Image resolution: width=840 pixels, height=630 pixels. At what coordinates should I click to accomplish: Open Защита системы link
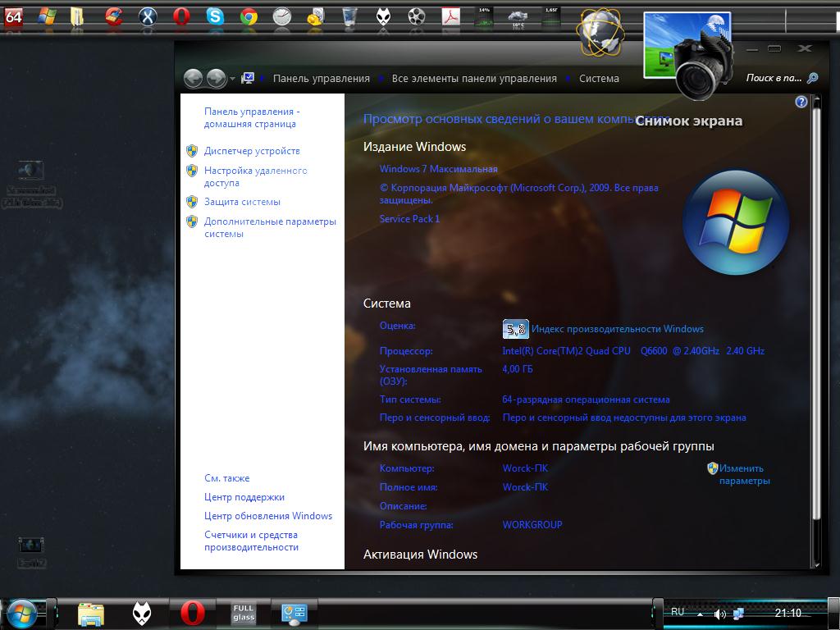point(242,202)
